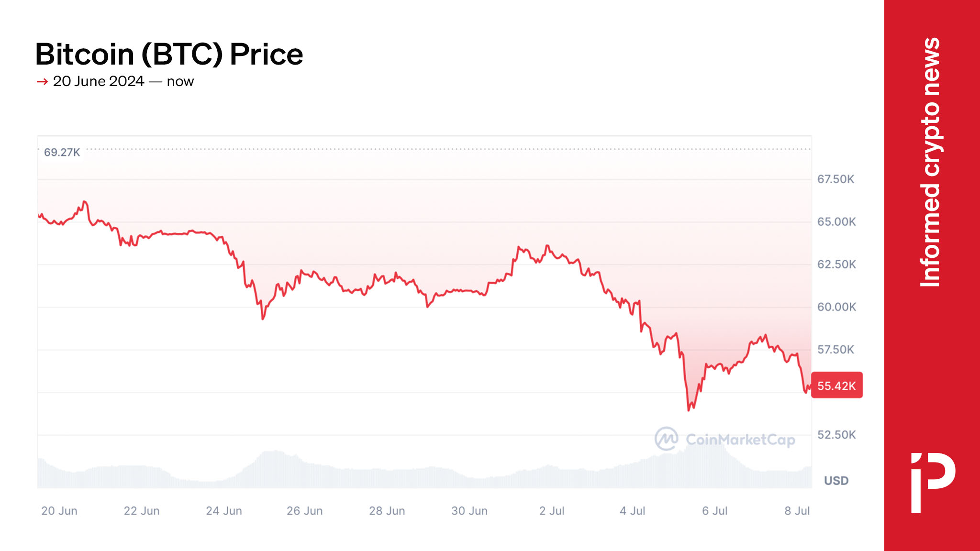980x551 pixels.
Task: Select the 2 Jul date on the axis
Action: [x=552, y=511]
